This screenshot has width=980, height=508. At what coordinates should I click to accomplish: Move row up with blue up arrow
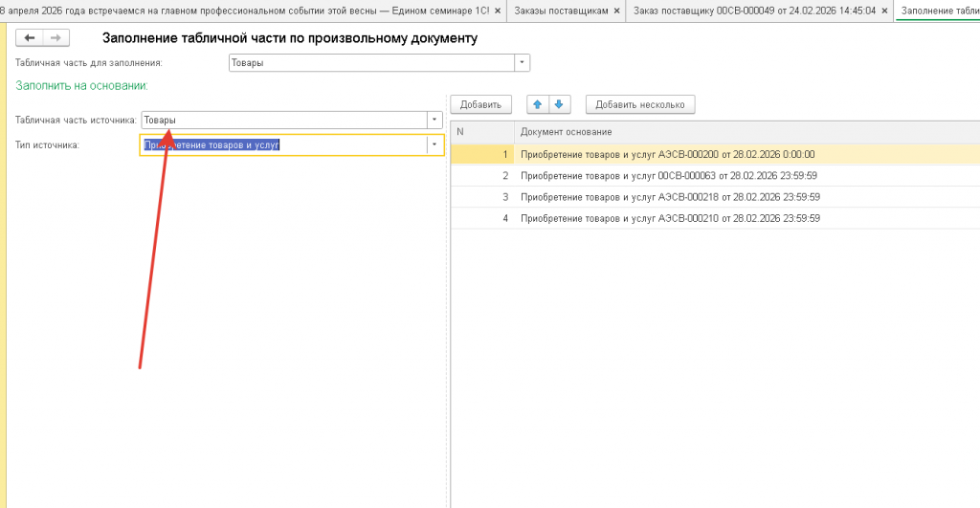538,104
